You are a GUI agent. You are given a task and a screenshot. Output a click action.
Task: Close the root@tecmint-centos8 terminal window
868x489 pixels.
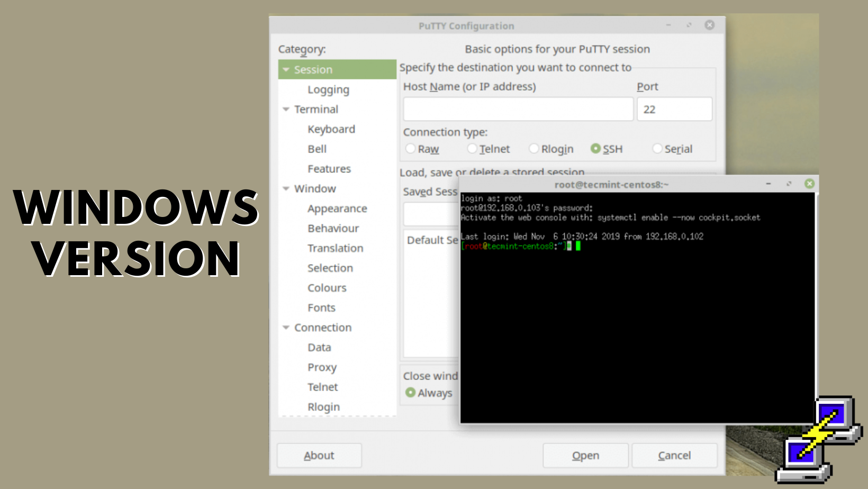point(809,184)
